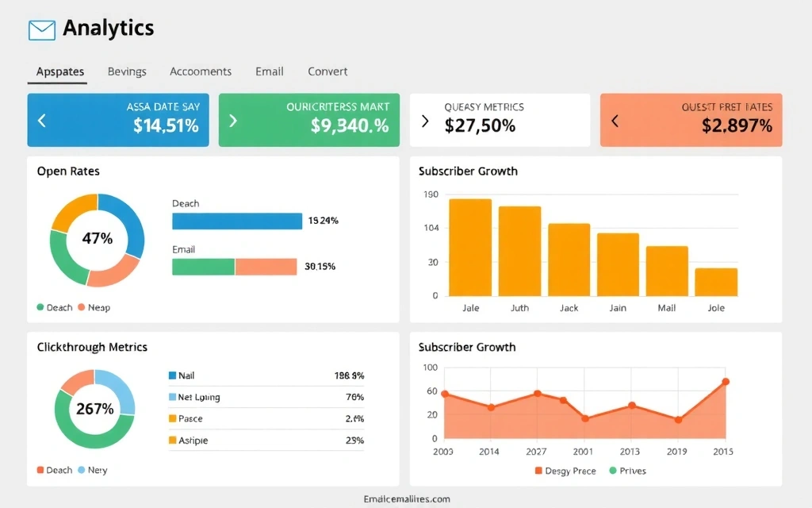
Task: Click the tallest Jale bar in Subscriber Growth
Action: coord(470,246)
